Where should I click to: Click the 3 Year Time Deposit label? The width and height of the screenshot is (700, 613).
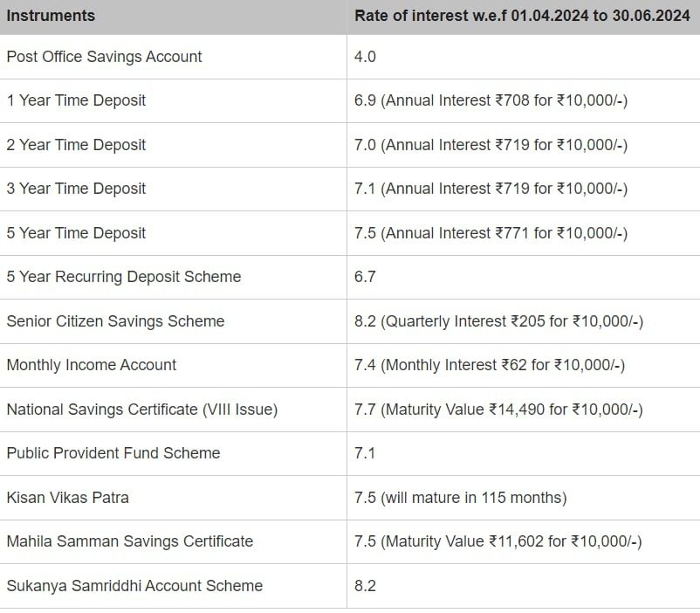coord(76,189)
